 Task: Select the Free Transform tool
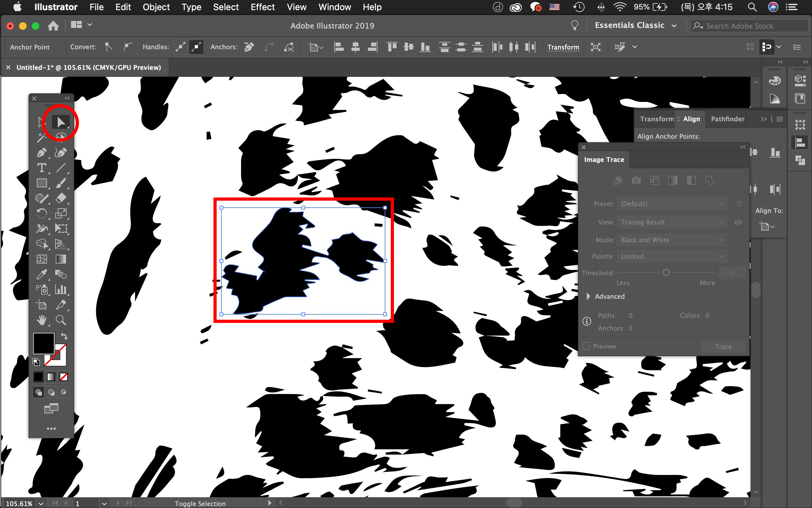coord(61,229)
